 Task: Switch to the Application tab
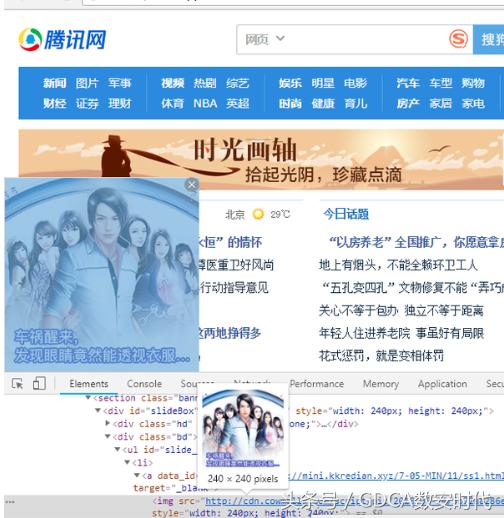442,384
